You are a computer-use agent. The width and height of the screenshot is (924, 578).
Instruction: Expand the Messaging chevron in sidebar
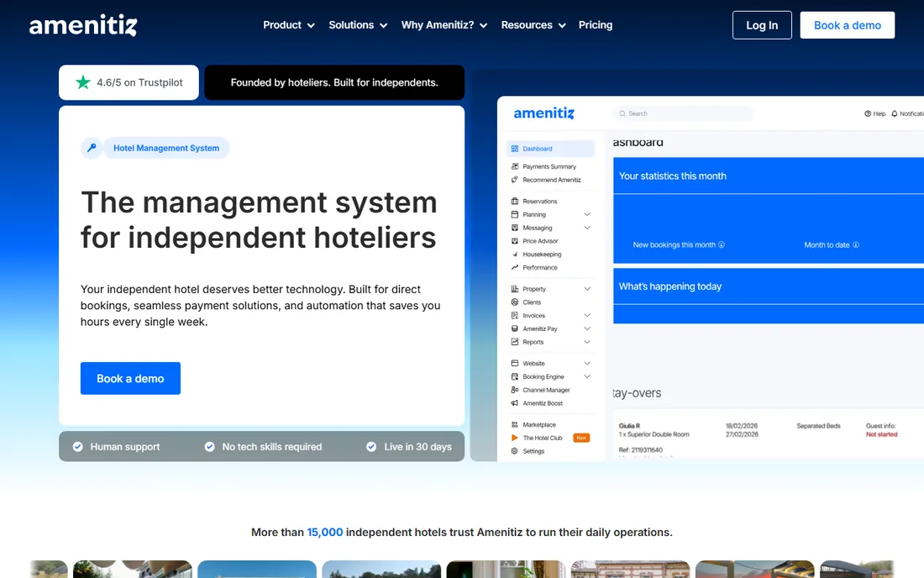587,228
